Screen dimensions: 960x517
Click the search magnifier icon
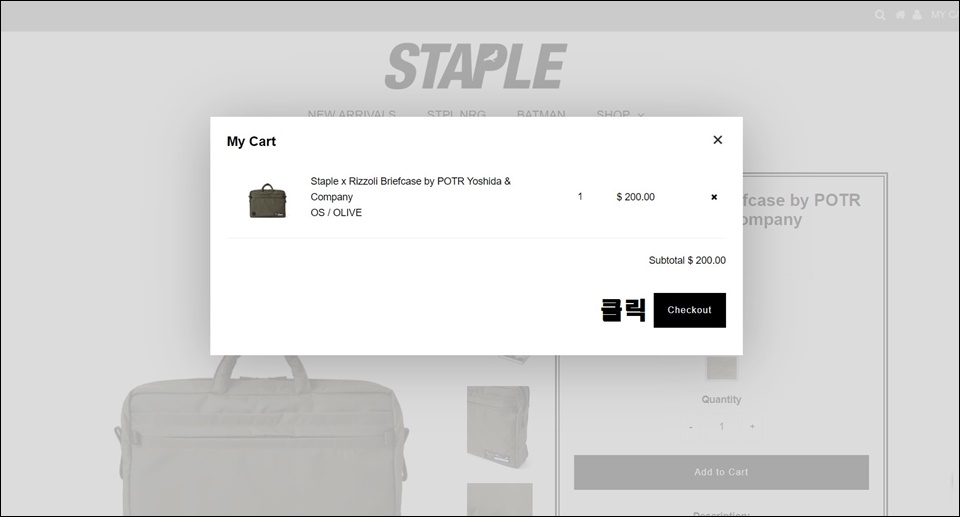(x=880, y=15)
